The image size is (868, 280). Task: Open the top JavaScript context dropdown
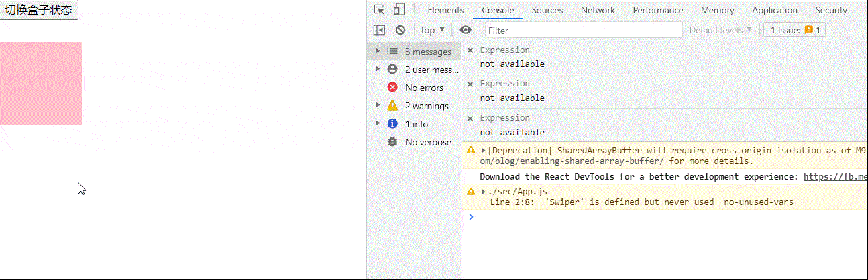[433, 30]
